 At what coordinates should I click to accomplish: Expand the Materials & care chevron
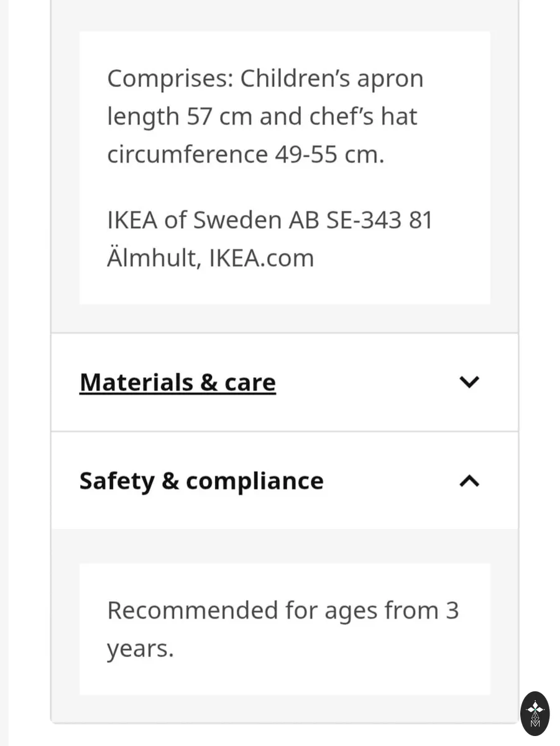point(469,382)
